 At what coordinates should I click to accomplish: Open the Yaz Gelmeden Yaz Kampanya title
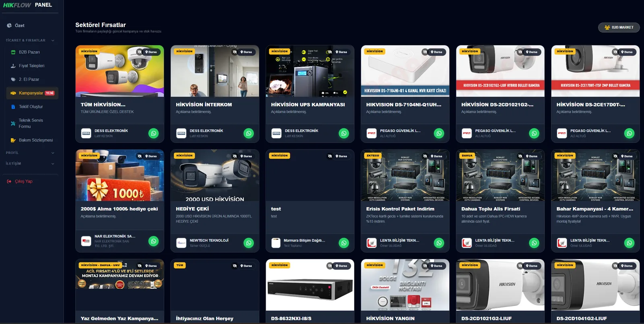(x=120, y=318)
